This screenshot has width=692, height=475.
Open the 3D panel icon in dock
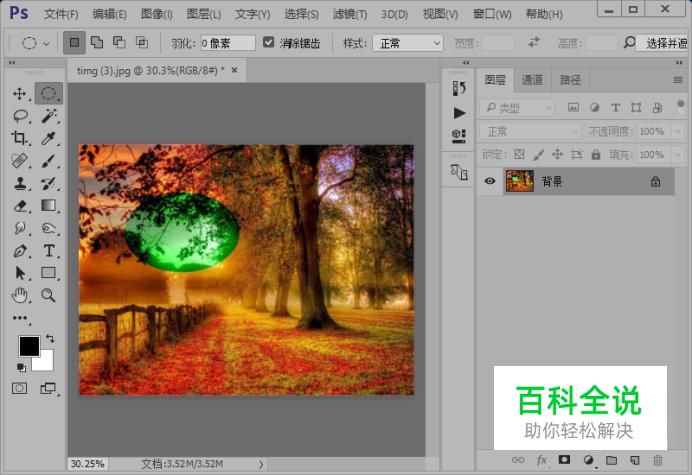click(x=459, y=136)
